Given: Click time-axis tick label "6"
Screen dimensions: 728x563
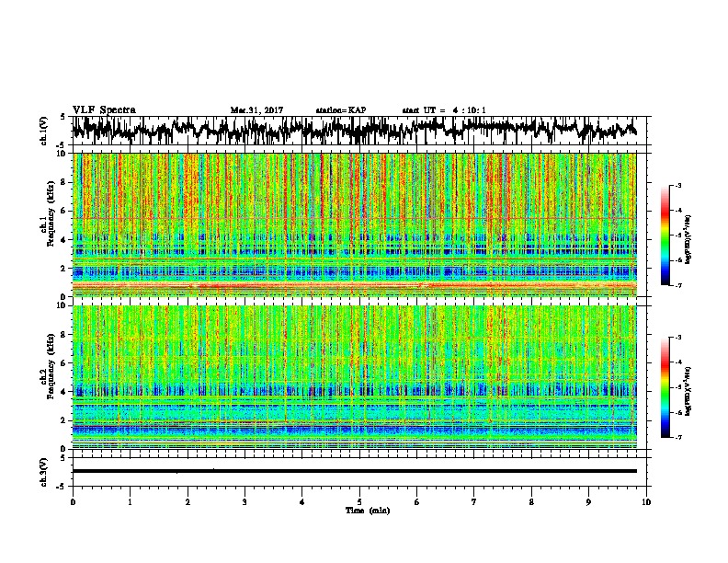Looking at the screenshot, I should (x=416, y=502).
